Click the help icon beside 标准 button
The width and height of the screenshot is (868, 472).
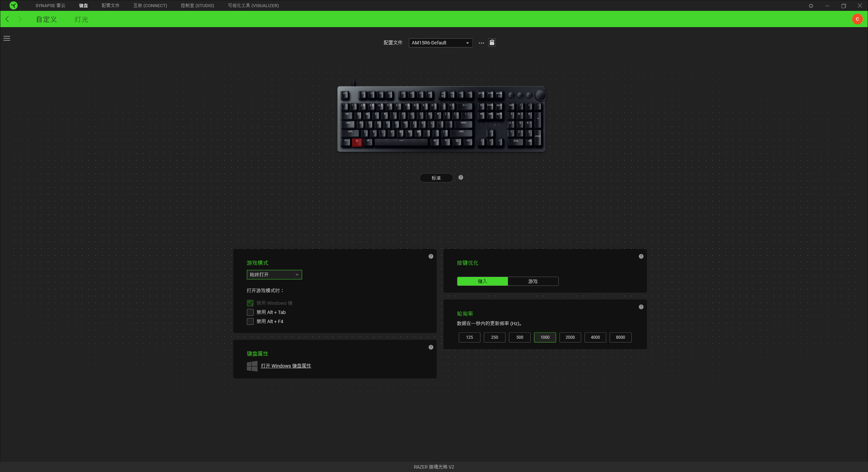(461, 177)
